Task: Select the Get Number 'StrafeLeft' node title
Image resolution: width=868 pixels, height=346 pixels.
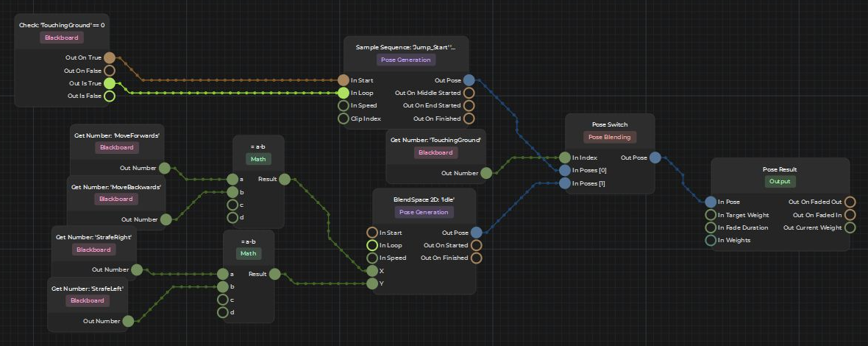Action: (x=88, y=289)
